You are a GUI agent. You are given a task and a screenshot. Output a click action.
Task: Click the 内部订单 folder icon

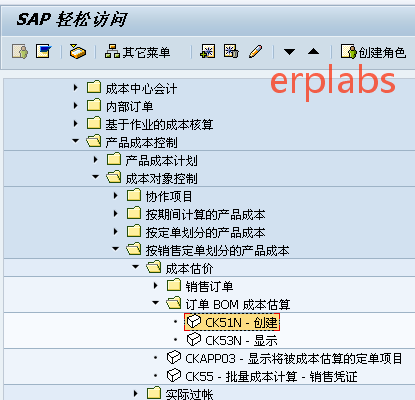tap(94, 105)
